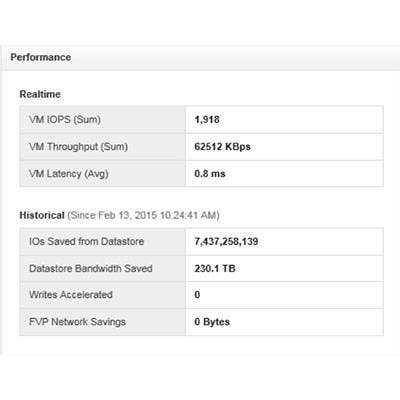This screenshot has height=400, width=400.
Task: Select the 1,918 IOPS value
Action: point(207,119)
